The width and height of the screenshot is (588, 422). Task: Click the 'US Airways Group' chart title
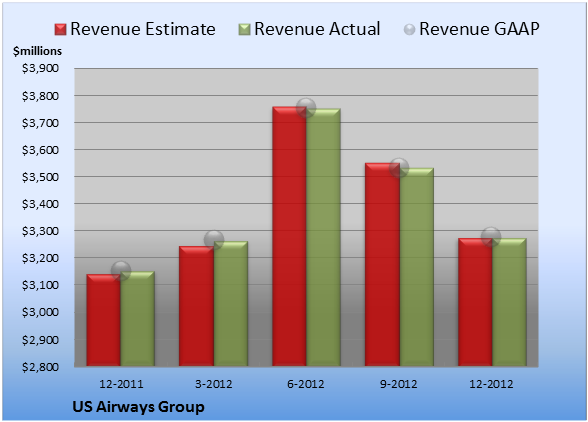(x=138, y=407)
